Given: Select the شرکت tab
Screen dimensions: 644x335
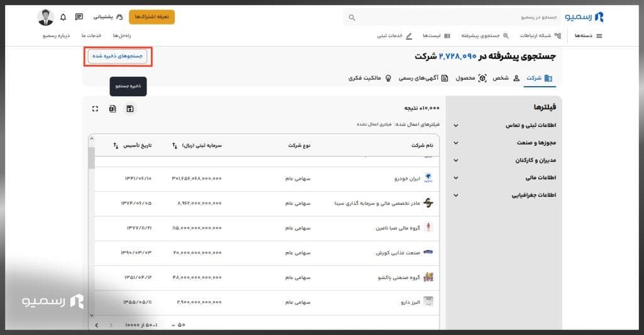Looking at the screenshot, I should pyautogui.click(x=539, y=78).
